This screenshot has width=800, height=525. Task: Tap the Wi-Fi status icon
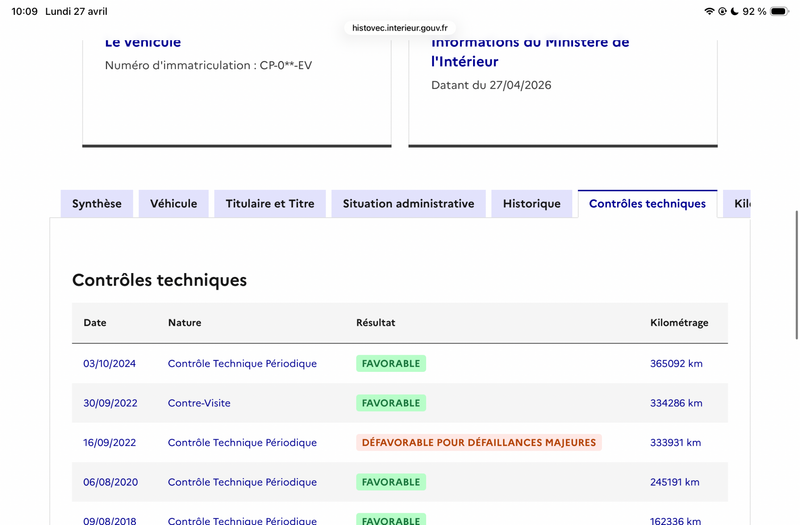709,11
